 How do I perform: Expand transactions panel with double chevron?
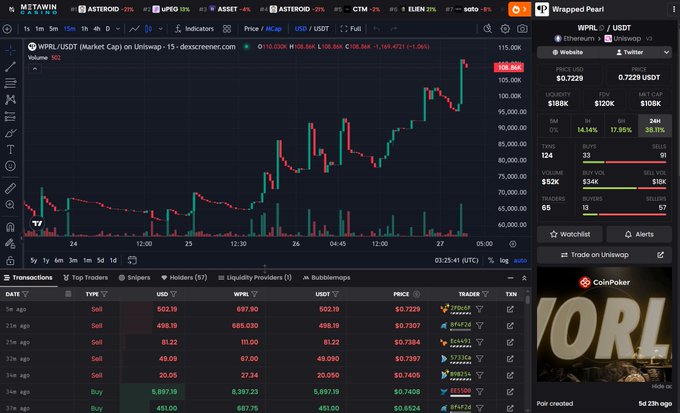[x=524, y=278]
